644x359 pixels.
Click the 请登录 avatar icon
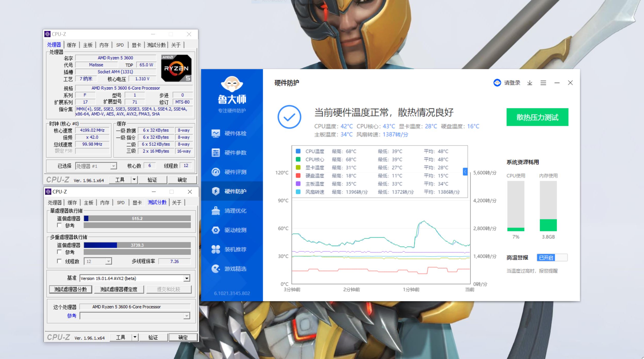[497, 83]
